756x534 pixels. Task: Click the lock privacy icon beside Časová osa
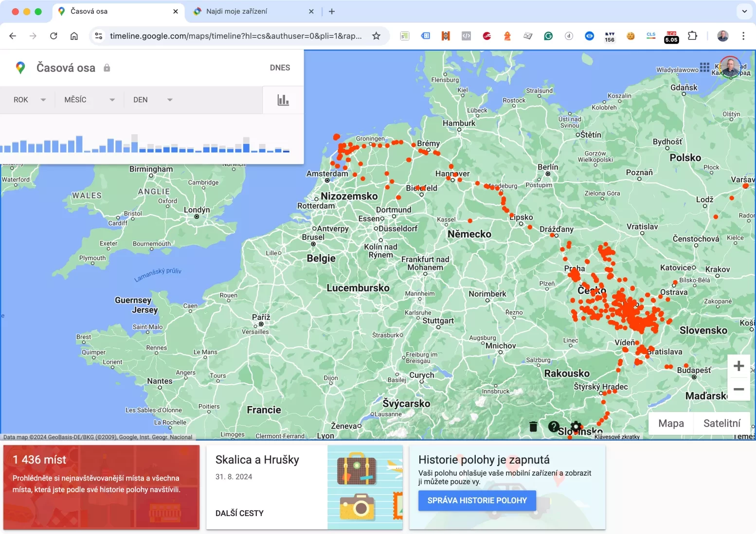click(107, 68)
